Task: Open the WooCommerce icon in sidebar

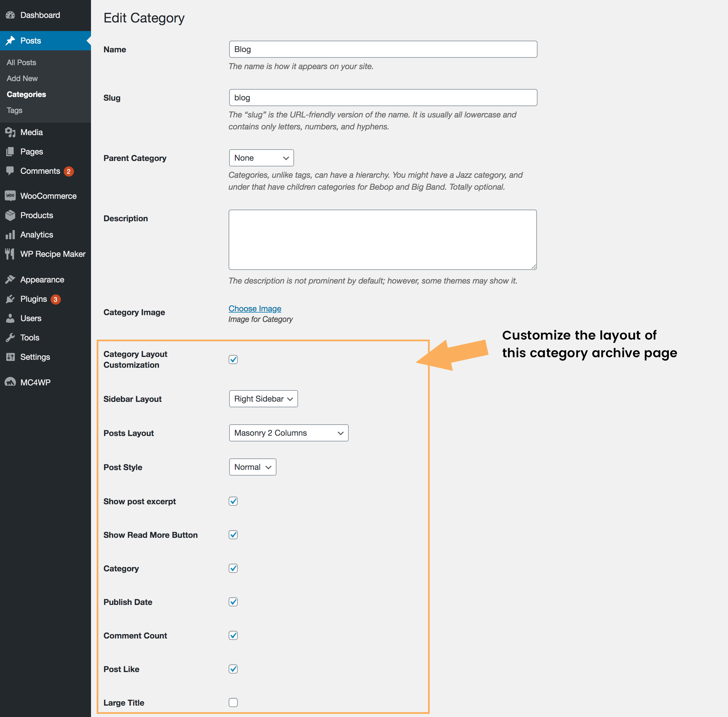Action: [x=10, y=196]
